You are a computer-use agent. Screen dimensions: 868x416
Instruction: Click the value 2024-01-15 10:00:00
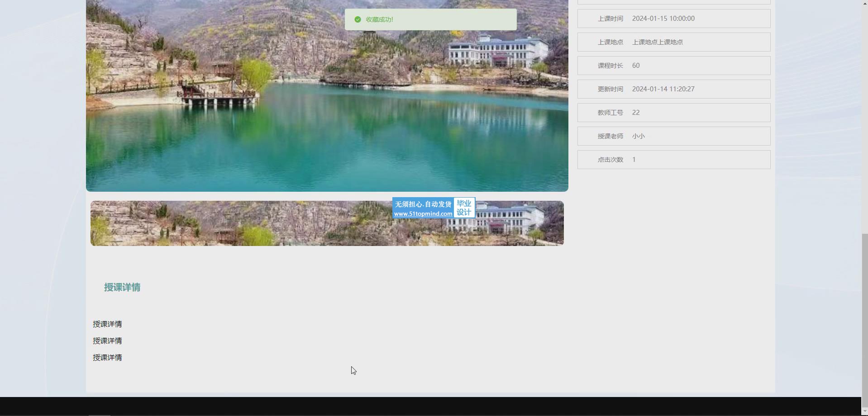[663, 19]
